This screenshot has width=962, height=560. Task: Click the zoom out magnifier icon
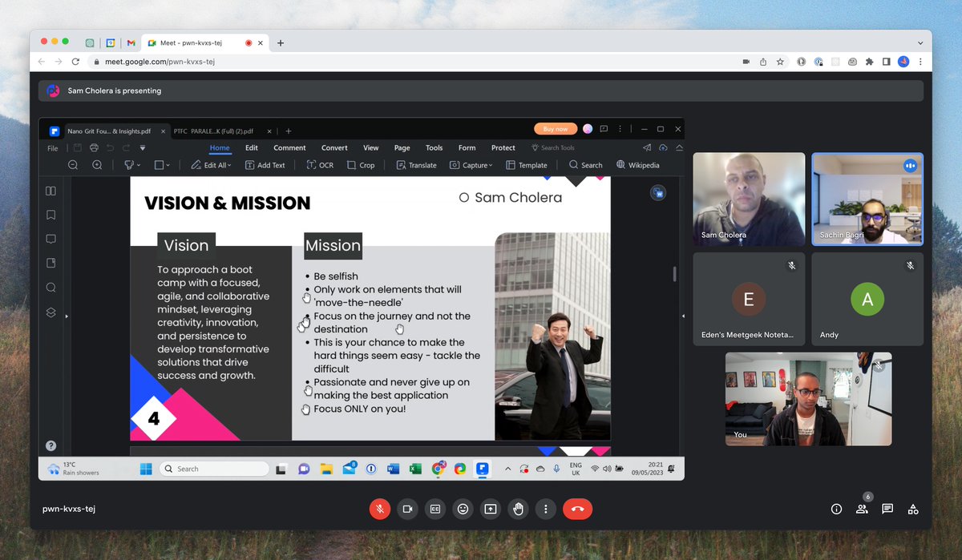[x=73, y=165]
